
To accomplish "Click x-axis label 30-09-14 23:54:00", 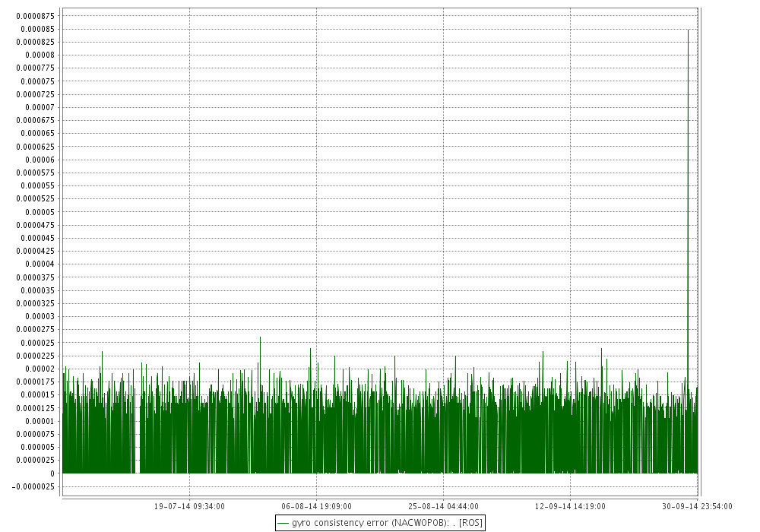I will click(697, 506).
